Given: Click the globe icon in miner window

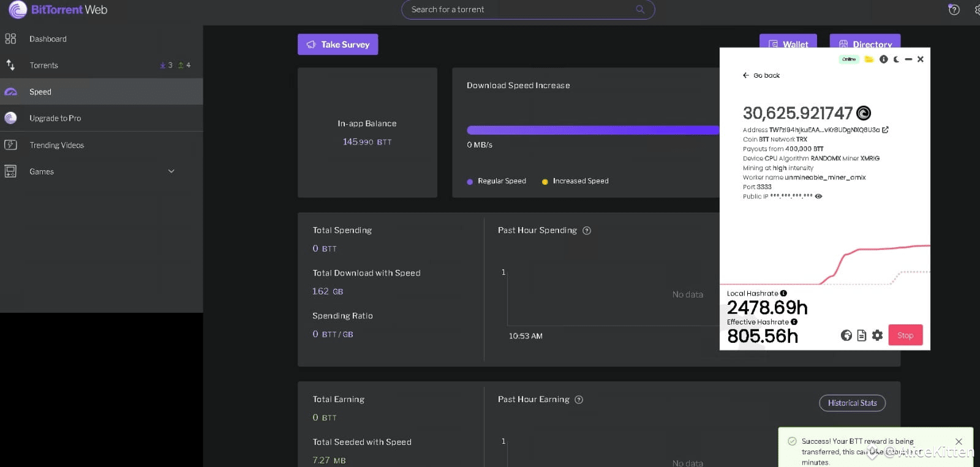Looking at the screenshot, I should 846,335.
